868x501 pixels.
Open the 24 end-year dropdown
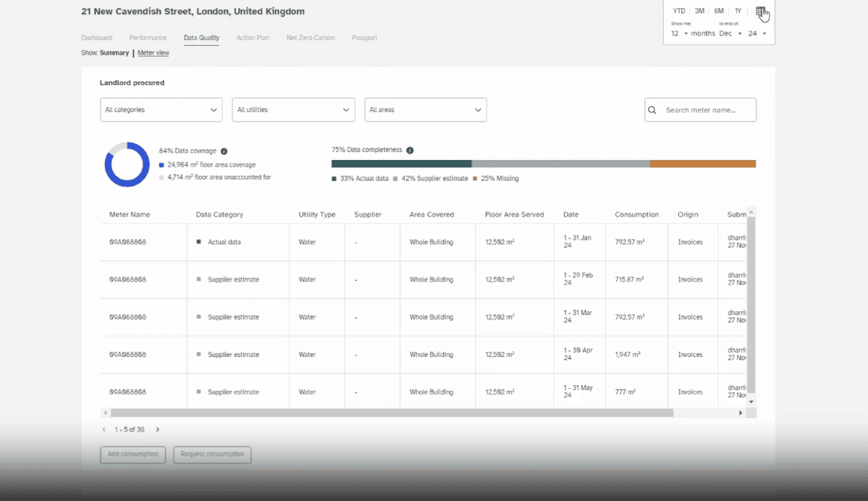(757, 33)
